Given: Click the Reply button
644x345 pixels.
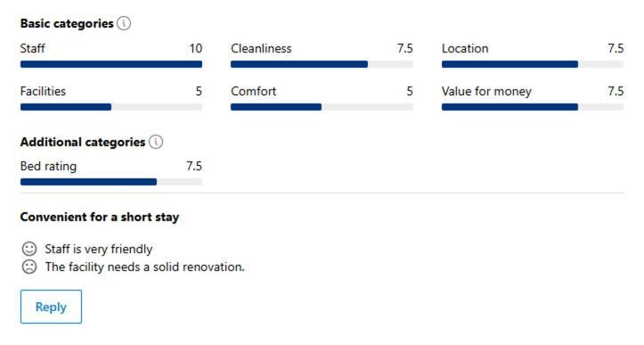Looking at the screenshot, I should click(x=51, y=307).
